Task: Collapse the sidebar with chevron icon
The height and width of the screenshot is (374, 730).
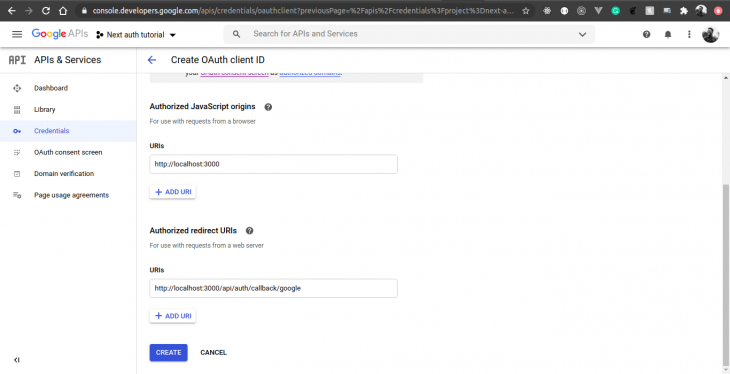Action: coord(17,360)
